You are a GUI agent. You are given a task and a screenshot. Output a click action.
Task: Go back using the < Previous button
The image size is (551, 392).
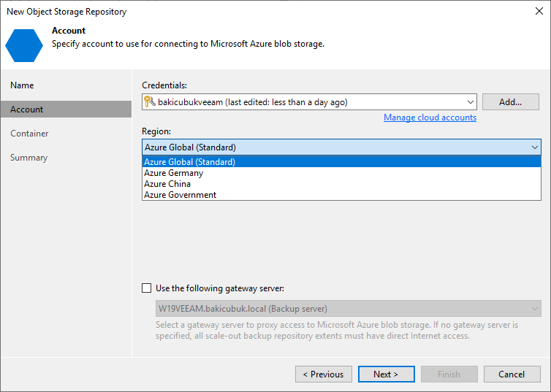[324, 374]
